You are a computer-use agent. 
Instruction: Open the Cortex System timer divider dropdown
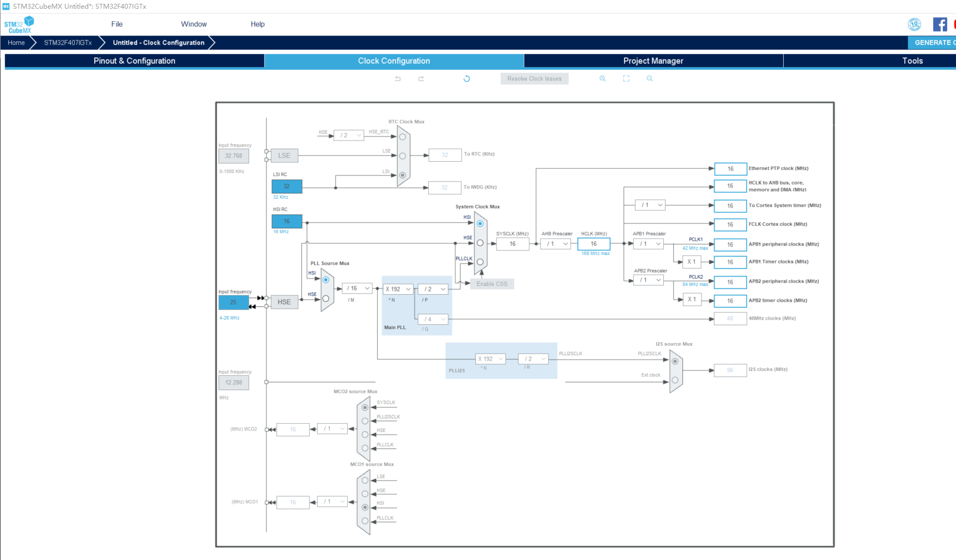coord(650,205)
